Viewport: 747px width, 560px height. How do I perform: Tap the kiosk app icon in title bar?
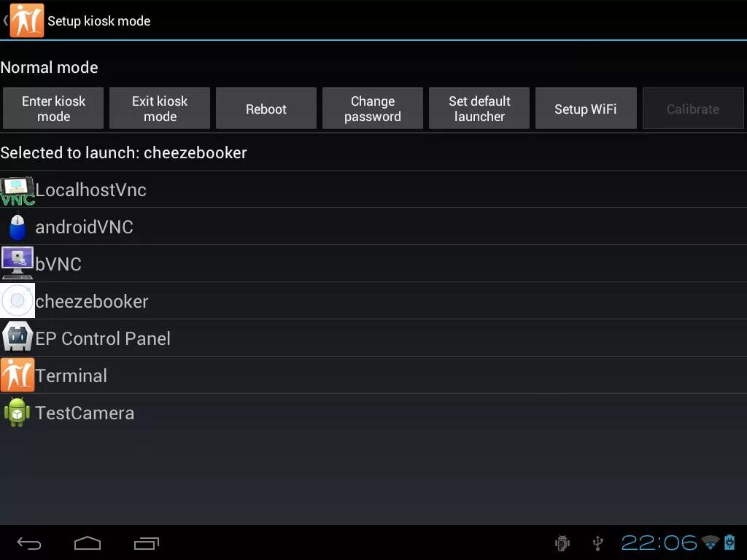pos(27,20)
